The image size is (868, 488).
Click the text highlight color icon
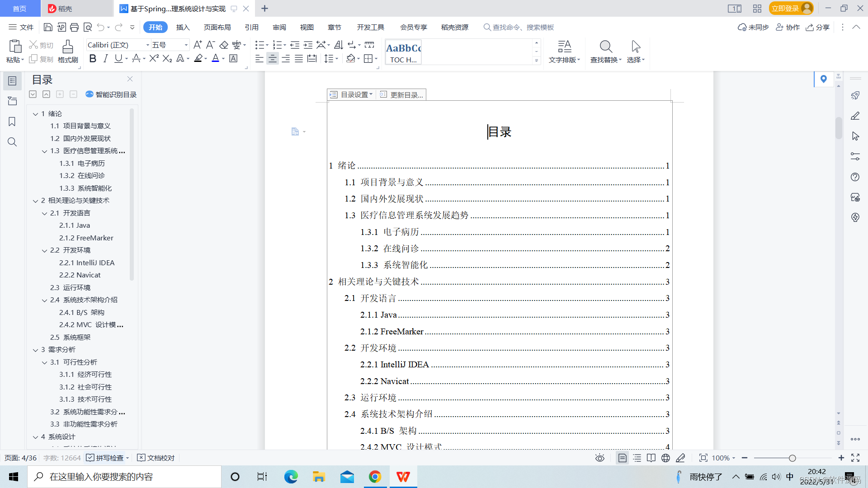click(x=198, y=59)
